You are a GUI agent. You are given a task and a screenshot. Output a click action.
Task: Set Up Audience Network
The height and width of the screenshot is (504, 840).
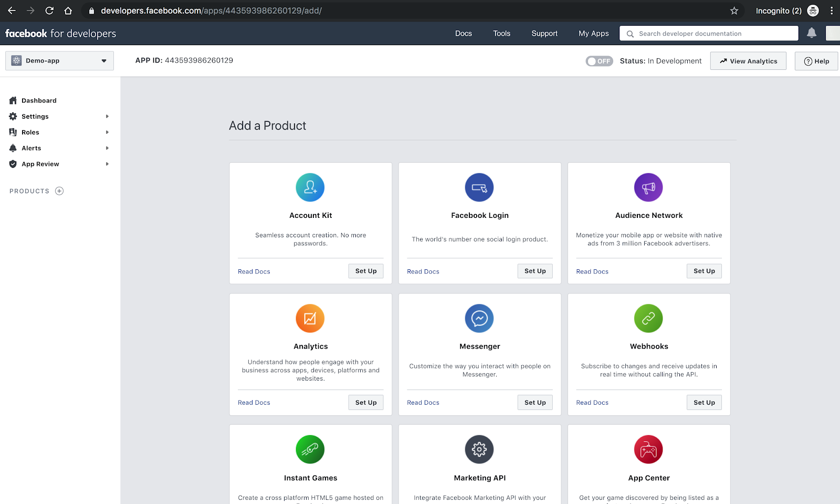point(704,271)
